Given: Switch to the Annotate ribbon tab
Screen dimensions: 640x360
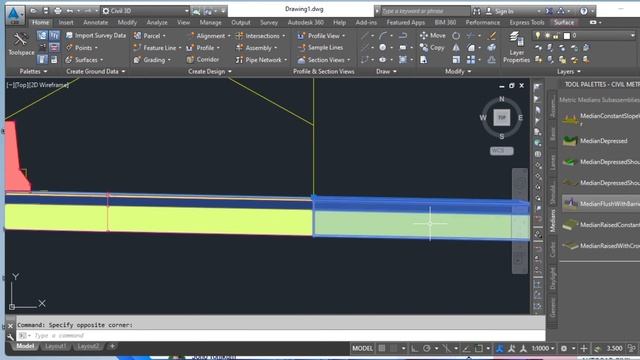Looking at the screenshot, I should coord(96,22).
